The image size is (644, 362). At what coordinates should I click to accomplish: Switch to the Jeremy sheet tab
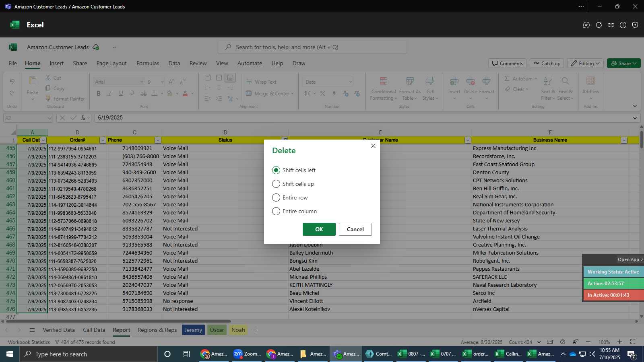(193, 330)
